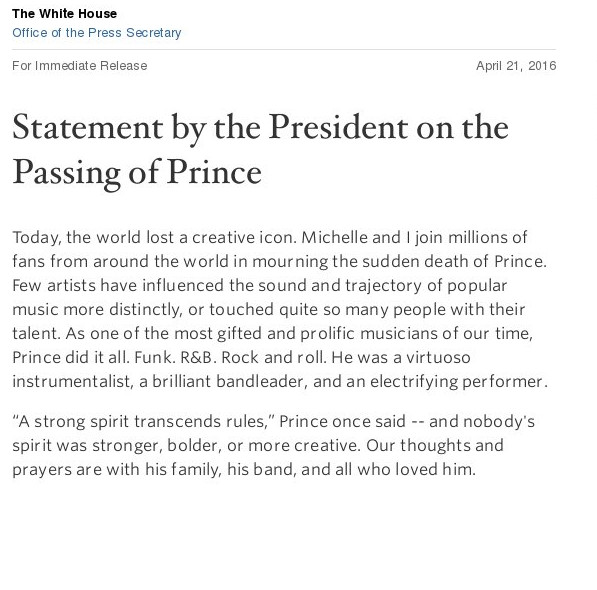Click the April 21, 2016 date
The height and width of the screenshot is (590, 597).
point(516,65)
